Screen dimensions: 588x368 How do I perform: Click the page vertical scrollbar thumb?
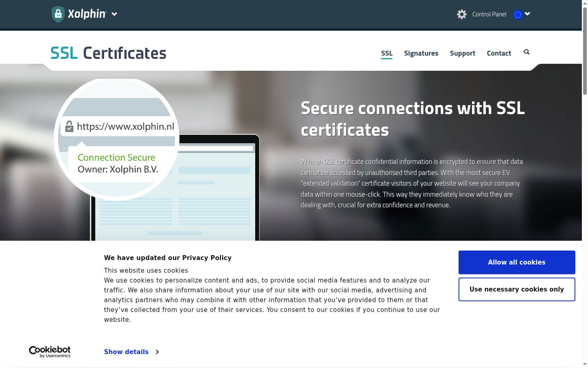click(x=585, y=51)
